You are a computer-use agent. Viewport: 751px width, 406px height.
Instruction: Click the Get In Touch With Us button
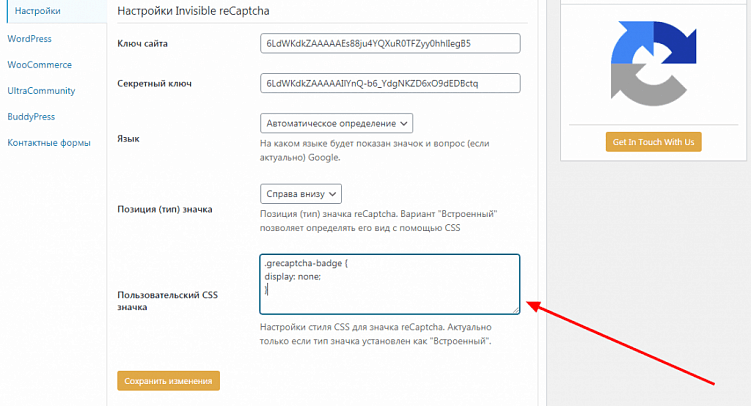(x=653, y=141)
